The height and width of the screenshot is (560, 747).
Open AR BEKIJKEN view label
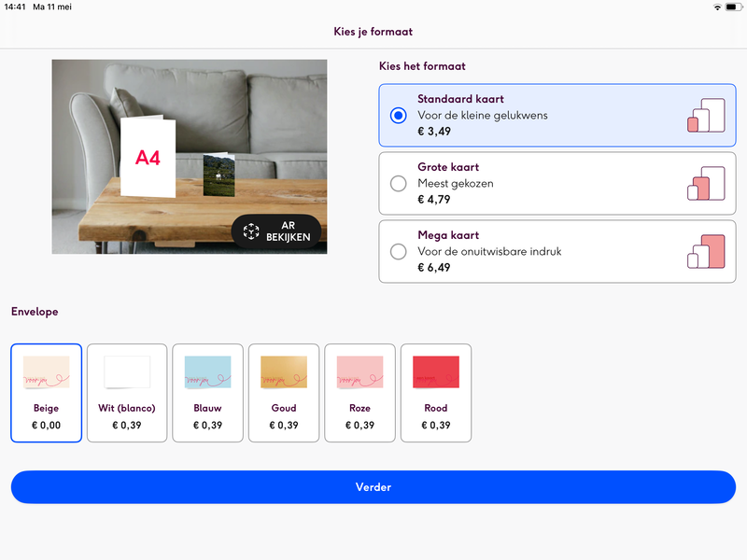point(289,231)
